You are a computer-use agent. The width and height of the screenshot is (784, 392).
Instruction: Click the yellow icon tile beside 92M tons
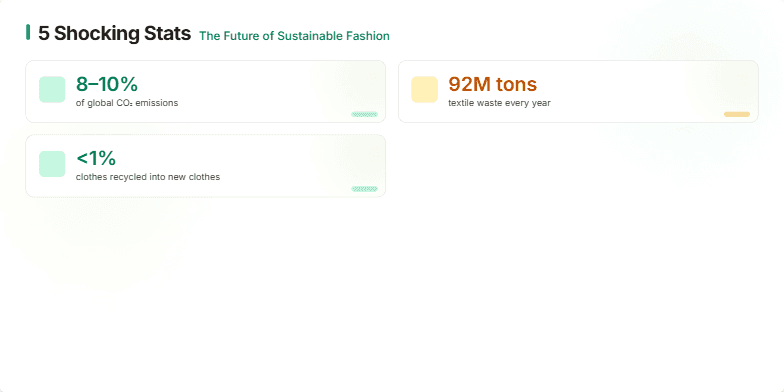coord(424,90)
